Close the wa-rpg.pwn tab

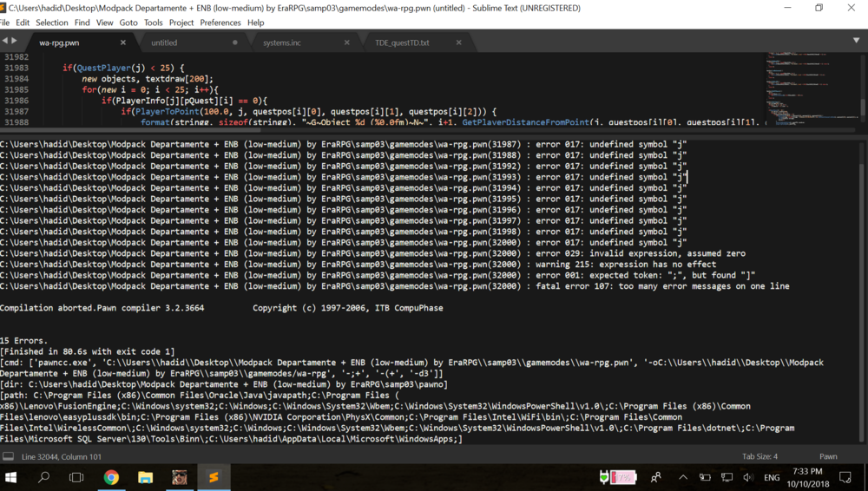(123, 43)
